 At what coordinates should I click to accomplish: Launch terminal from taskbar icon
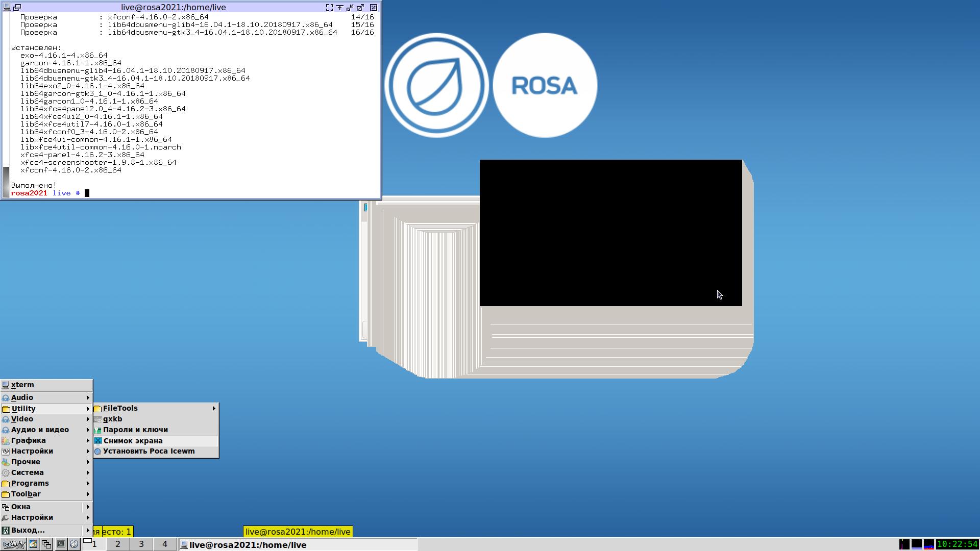coord(61,544)
